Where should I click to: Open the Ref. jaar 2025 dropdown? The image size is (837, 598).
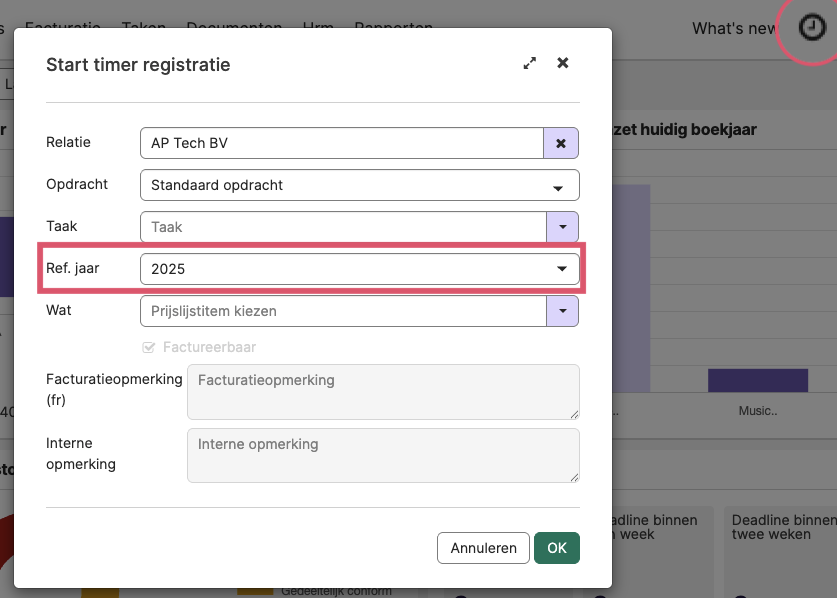[360, 269]
